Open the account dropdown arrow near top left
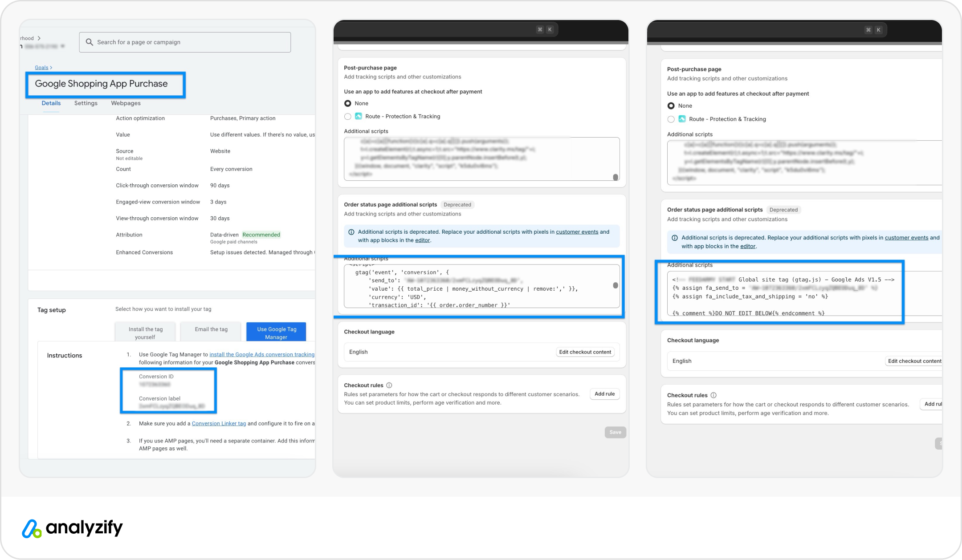 (x=63, y=46)
